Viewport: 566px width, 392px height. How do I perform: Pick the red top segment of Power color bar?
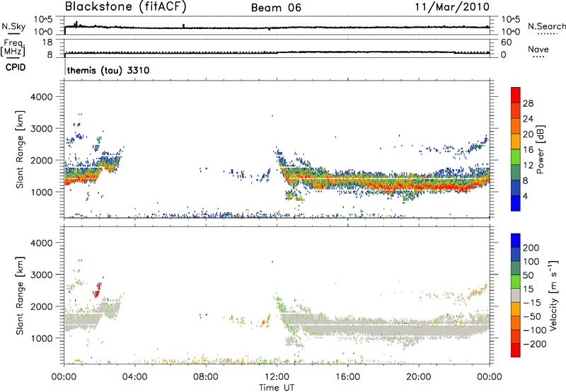(x=516, y=95)
